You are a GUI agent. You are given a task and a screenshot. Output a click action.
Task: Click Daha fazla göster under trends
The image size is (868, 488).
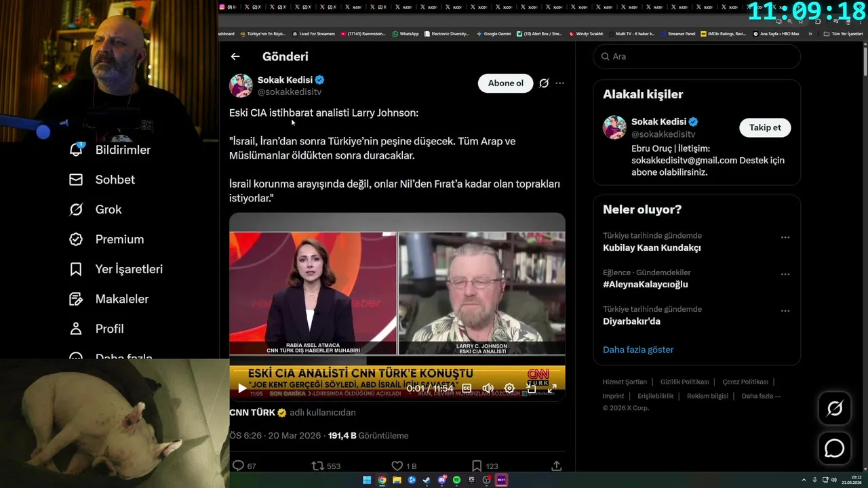(638, 350)
